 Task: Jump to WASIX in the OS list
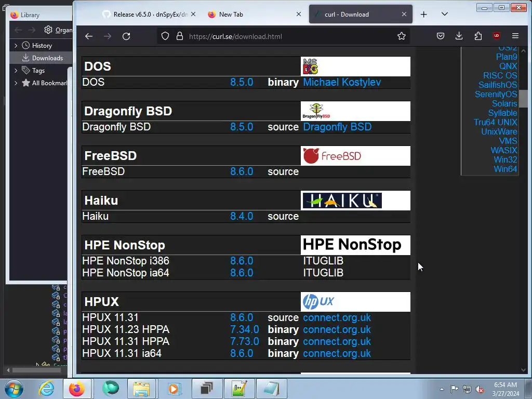(x=504, y=150)
